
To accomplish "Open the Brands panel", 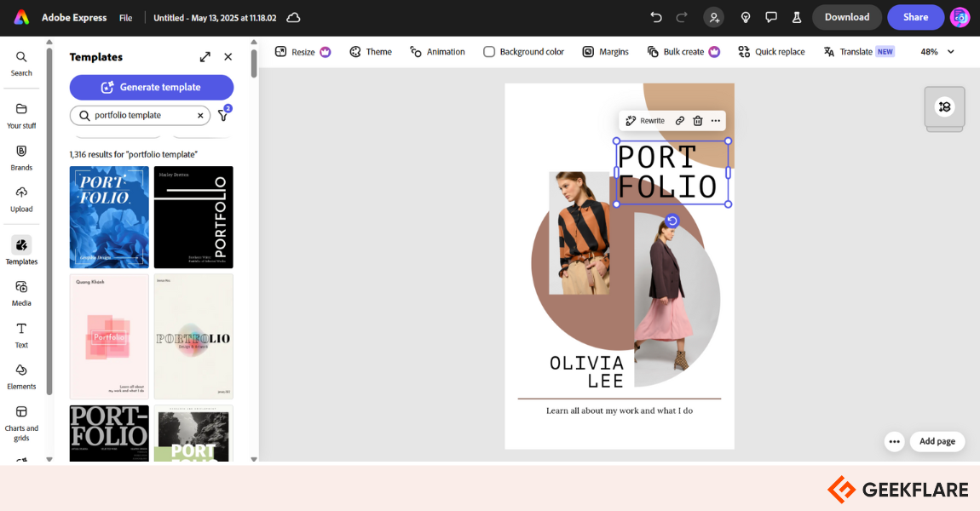I will click(21, 157).
